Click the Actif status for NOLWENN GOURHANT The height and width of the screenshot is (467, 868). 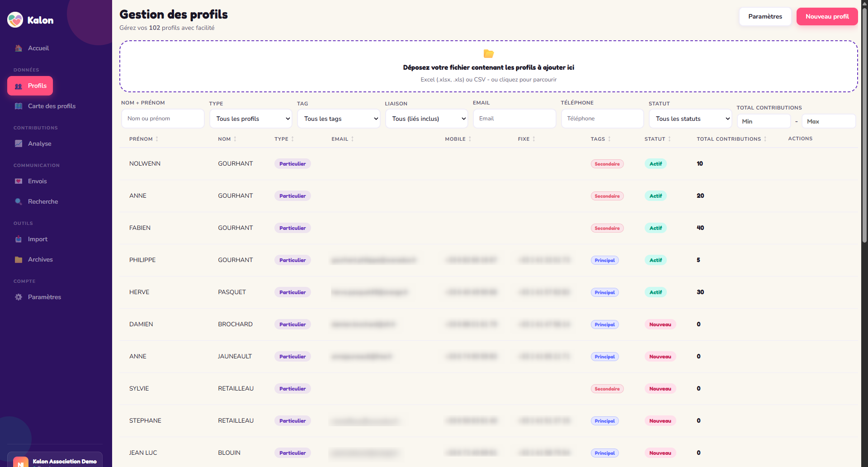tap(656, 164)
